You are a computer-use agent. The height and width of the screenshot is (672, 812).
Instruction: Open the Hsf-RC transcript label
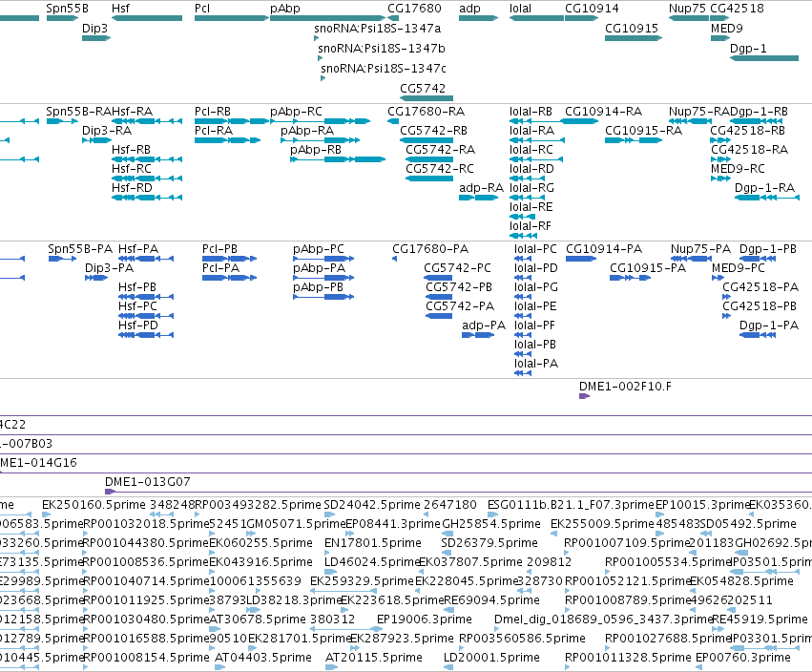point(132,169)
